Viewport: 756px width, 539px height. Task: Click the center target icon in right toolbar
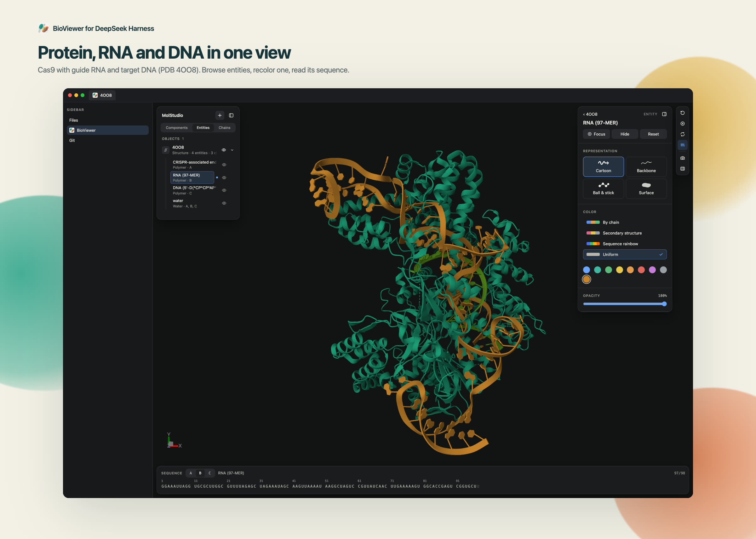coord(682,124)
